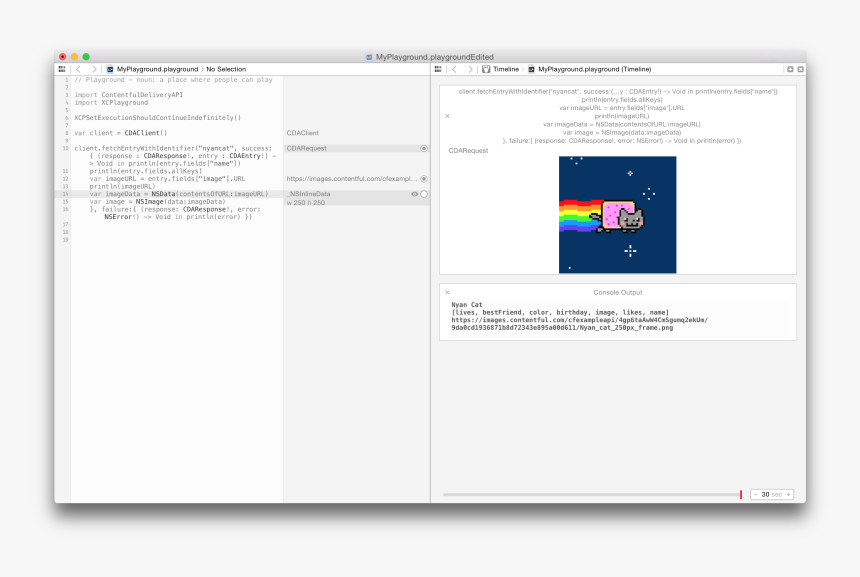This screenshot has width=860, height=577.
Task: Click line number 14 in the gutter
Action: (x=65, y=194)
